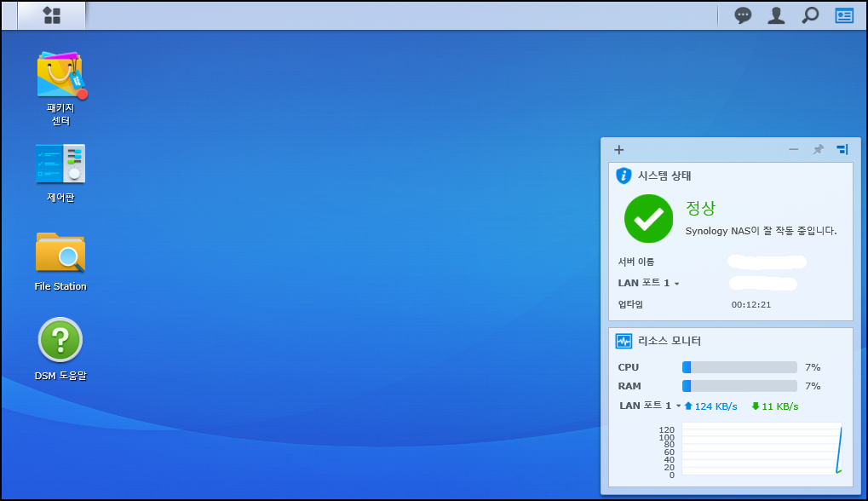The width and height of the screenshot is (868, 501).
Task: Click the RAM 7% value
Action: [x=813, y=387]
